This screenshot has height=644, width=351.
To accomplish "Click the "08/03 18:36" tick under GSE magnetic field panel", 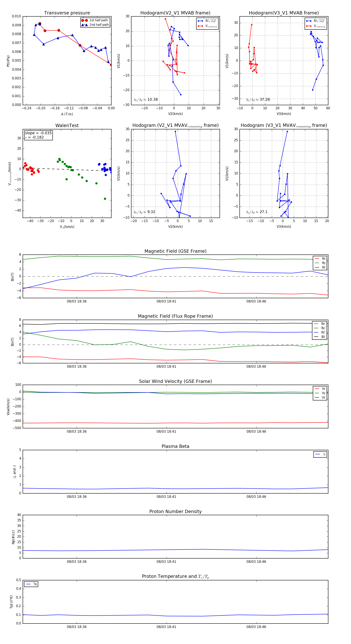I will pos(77,302).
